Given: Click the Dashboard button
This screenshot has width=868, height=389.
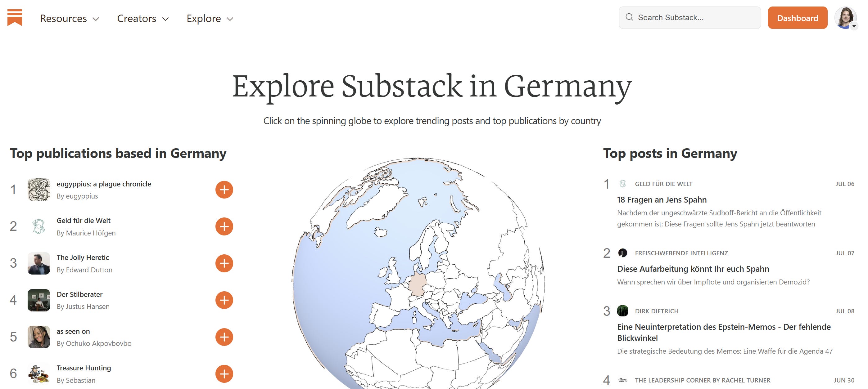Looking at the screenshot, I should click(x=798, y=18).
